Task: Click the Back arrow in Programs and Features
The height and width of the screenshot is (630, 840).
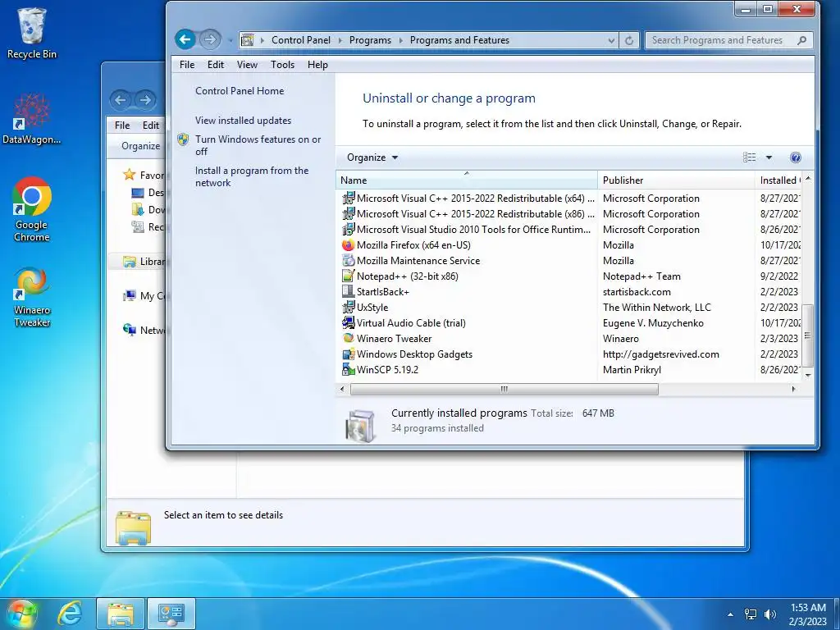Action: point(185,39)
